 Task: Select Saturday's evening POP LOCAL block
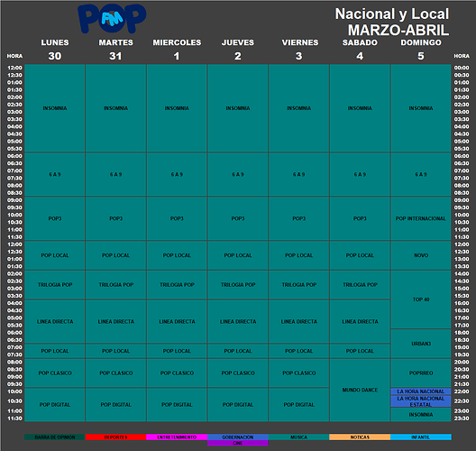pos(360,351)
